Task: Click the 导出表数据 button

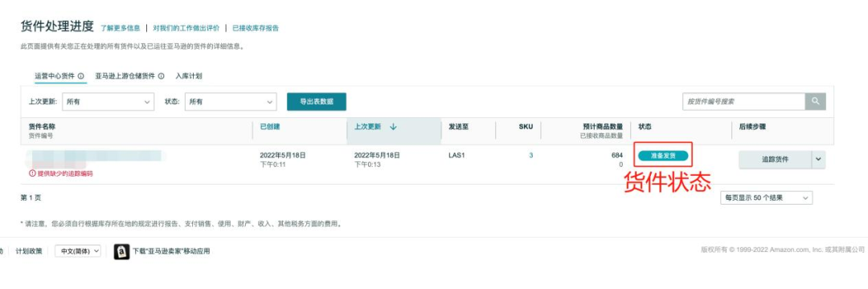Action: (317, 102)
